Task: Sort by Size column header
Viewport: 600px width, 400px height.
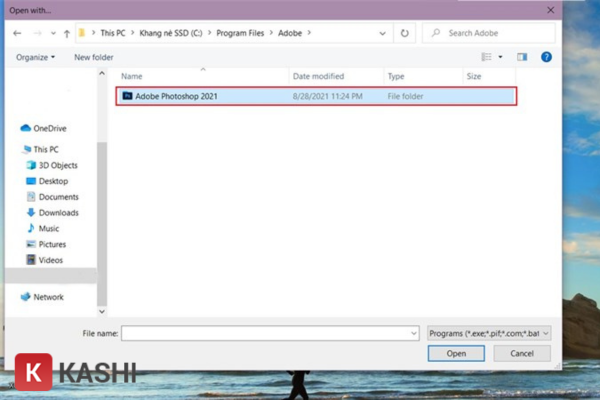Action: tap(474, 76)
